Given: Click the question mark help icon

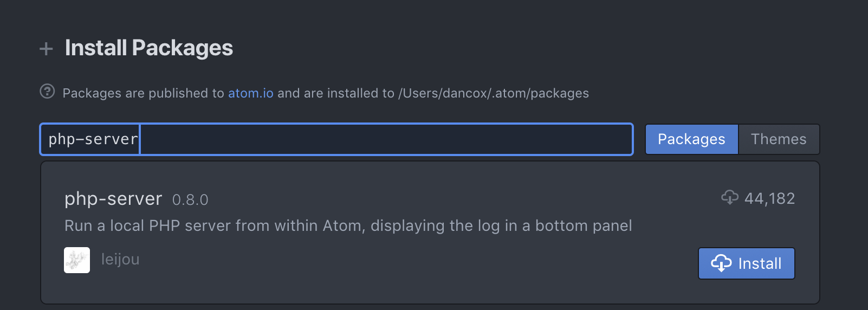Looking at the screenshot, I should (x=47, y=92).
